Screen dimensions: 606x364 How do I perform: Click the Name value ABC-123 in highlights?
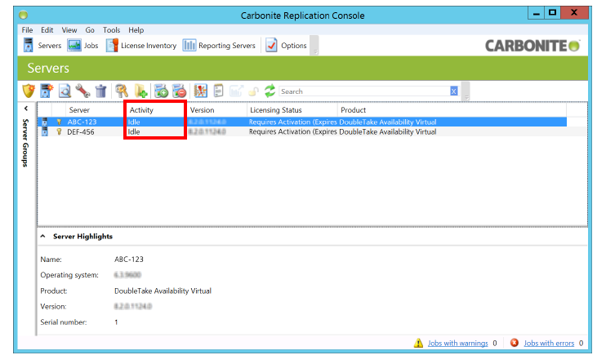click(x=129, y=260)
